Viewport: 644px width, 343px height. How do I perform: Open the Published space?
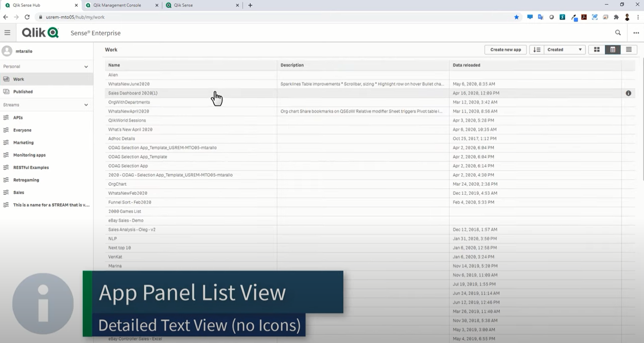pos(46,92)
